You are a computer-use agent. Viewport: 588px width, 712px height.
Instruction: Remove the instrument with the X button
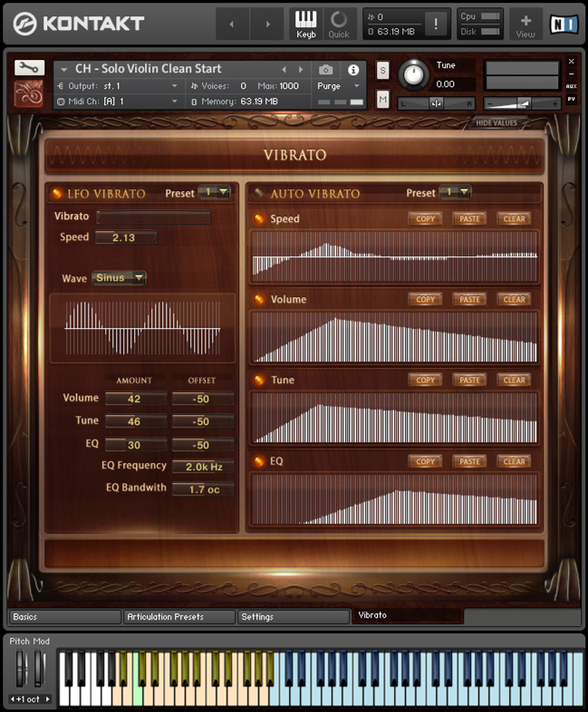(571, 62)
